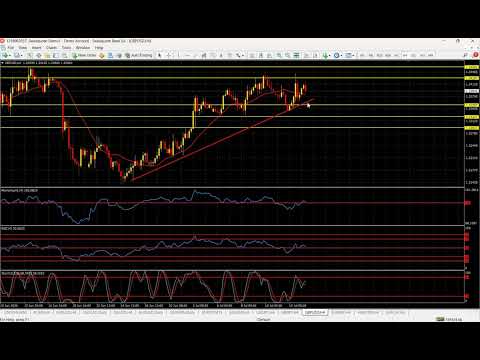
Task: Toggle the Navigator panel icon
Action: point(47,55)
